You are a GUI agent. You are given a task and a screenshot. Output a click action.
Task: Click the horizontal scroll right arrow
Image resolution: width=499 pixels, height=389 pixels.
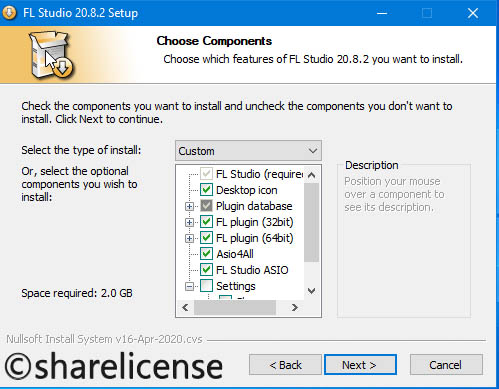pyautogui.click(x=295, y=307)
